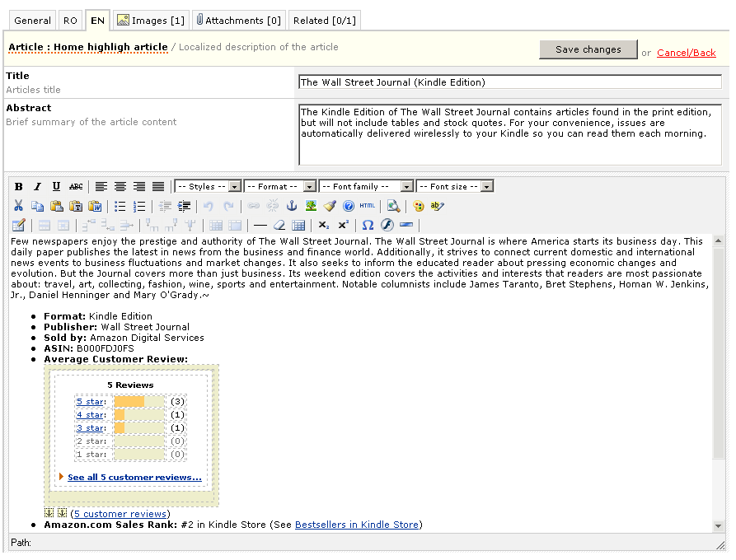The width and height of the screenshot is (736, 560).
Task: Click the editor scrollbar up arrow
Action: tap(718, 241)
